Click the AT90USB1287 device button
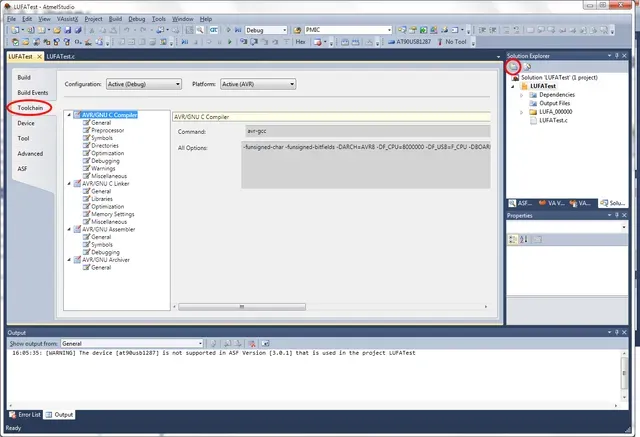 point(409,42)
